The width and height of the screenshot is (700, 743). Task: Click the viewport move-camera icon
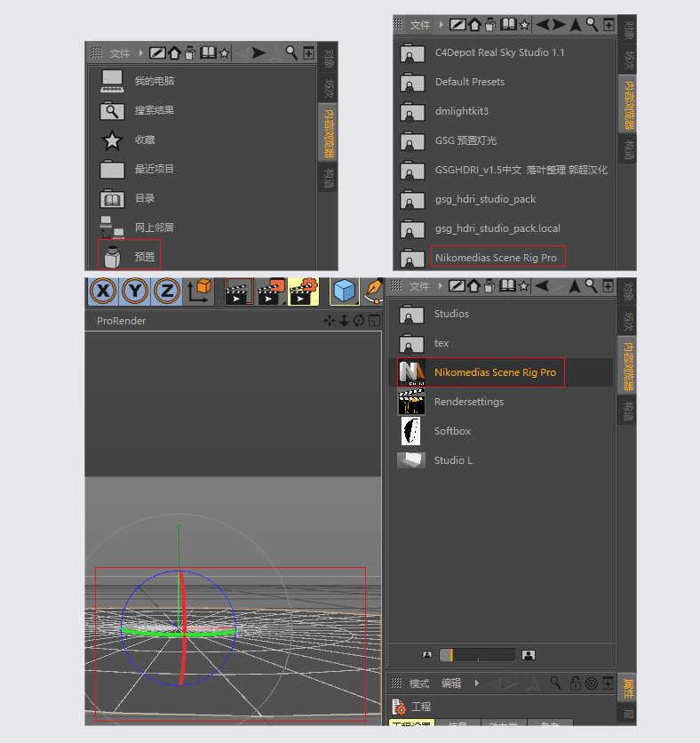(x=330, y=321)
